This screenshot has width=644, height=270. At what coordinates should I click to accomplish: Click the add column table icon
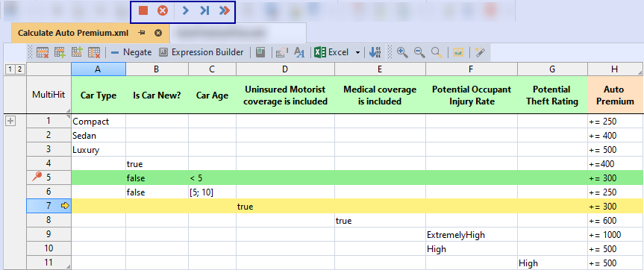[x=77, y=52]
